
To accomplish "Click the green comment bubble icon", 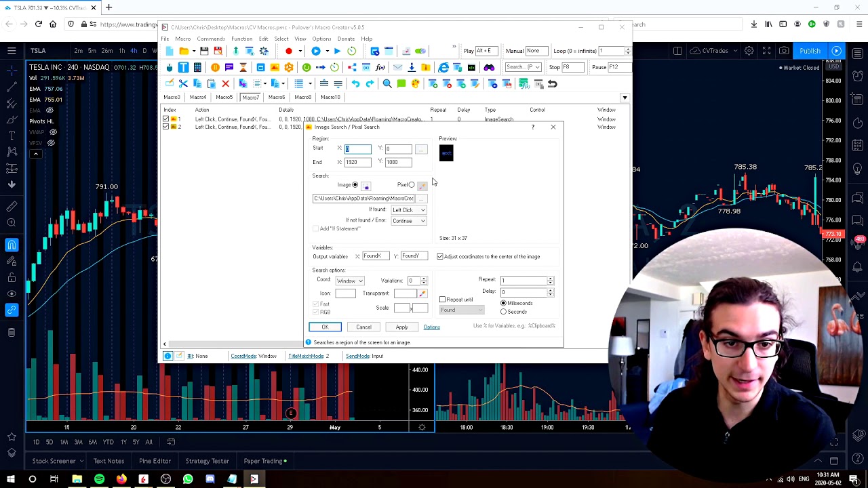I will pyautogui.click(x=401, y=83).
